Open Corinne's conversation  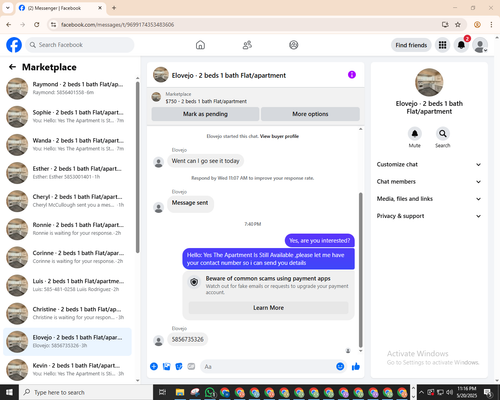pyautogui.click(x=67, y=257)
